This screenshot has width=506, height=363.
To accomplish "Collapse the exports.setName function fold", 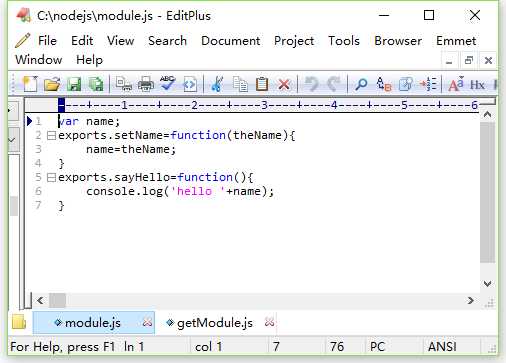I will pyautogui.click(x=51, y=135).
